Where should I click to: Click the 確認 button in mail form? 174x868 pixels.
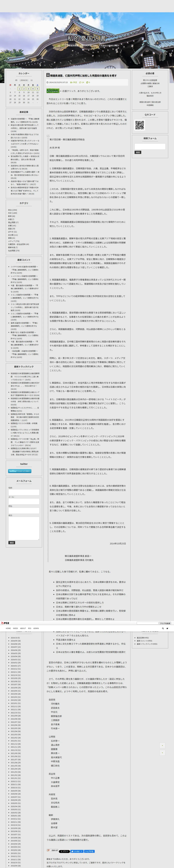pyautogui.click(x=12, y=542)
